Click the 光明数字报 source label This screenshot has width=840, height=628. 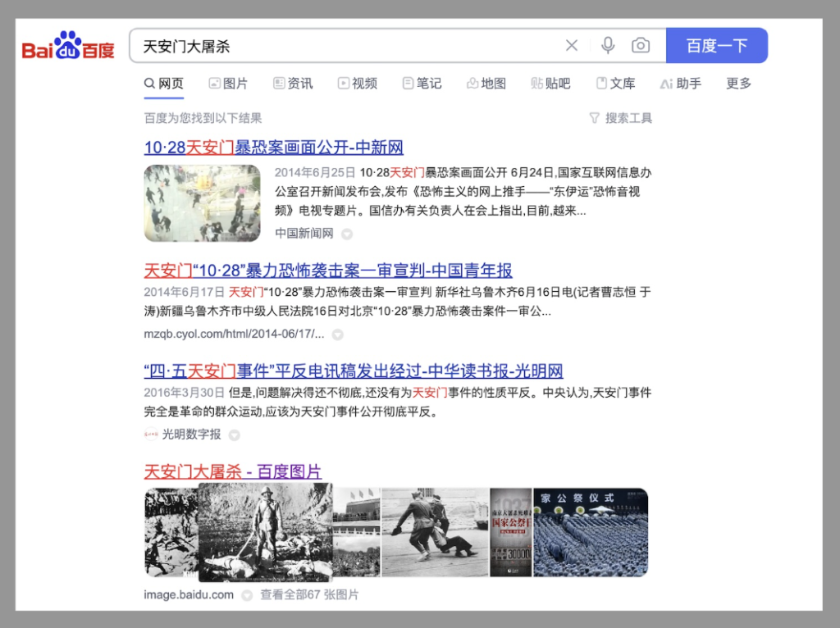(x=191, y=435)
